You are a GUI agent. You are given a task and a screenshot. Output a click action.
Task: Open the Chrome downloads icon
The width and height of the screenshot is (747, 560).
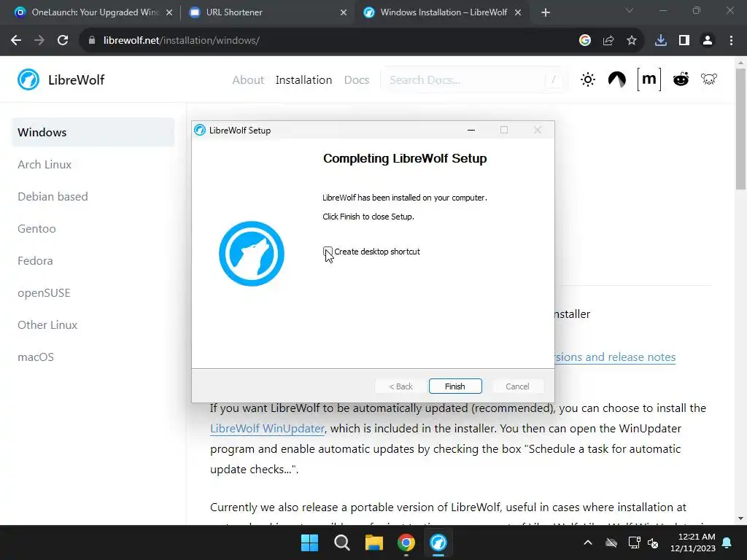point(661,41)
